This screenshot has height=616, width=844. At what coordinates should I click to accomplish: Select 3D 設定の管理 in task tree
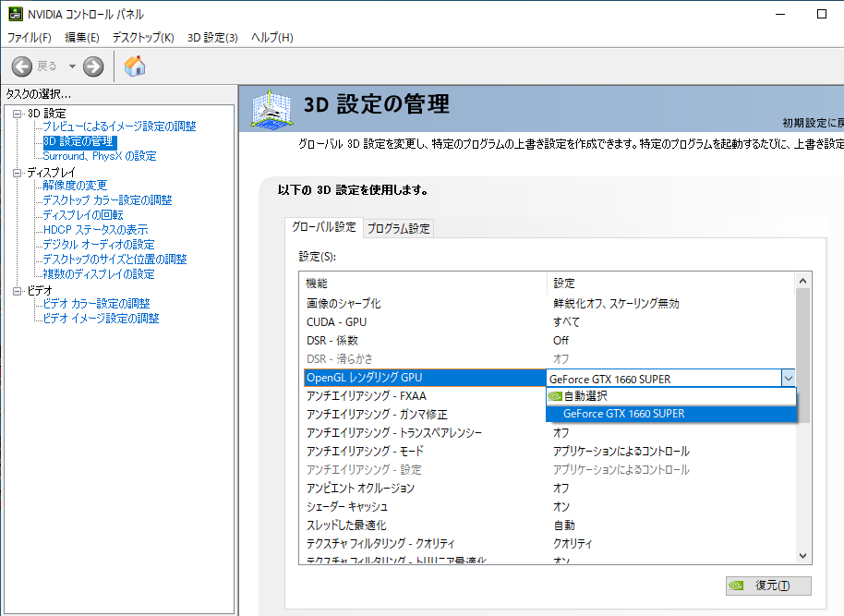(x=79, y=141)
